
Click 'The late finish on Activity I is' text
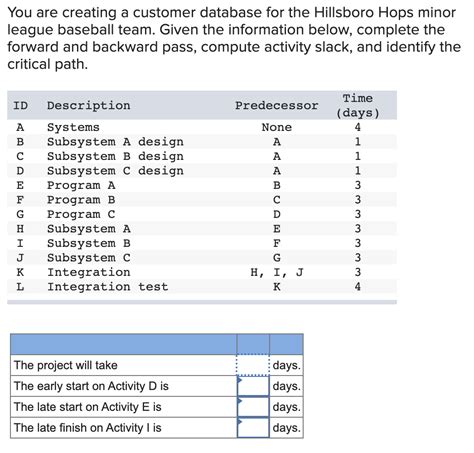87,427
